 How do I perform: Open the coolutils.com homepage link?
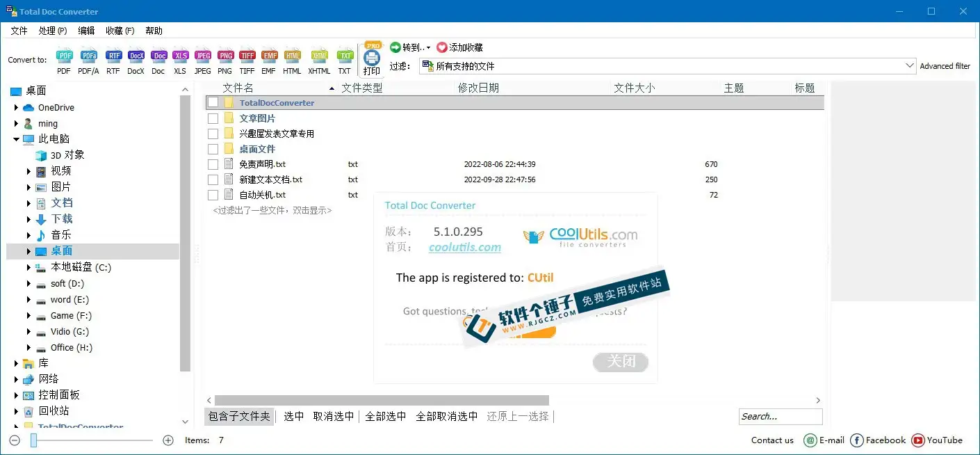point(465,247)
